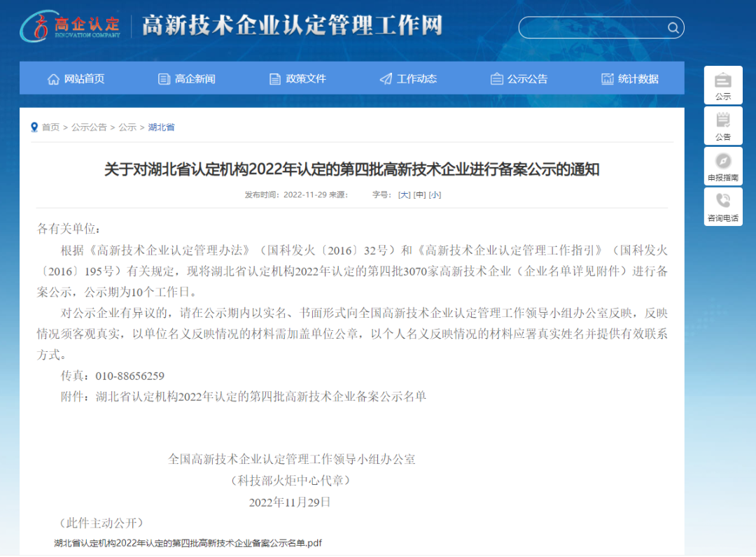Click the home icon beside 网站首页
Viewport: 756px width, 557px height.
point(53,79)
